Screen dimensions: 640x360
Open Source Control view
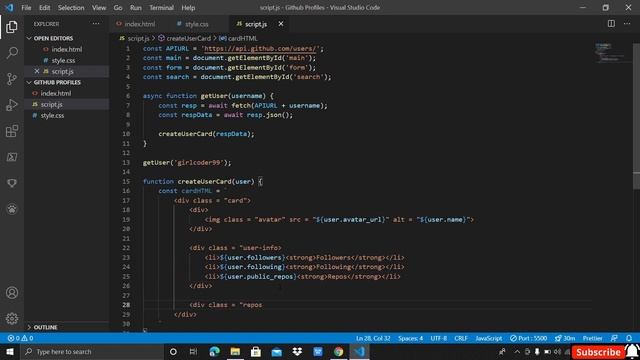[x=12, y=79]
